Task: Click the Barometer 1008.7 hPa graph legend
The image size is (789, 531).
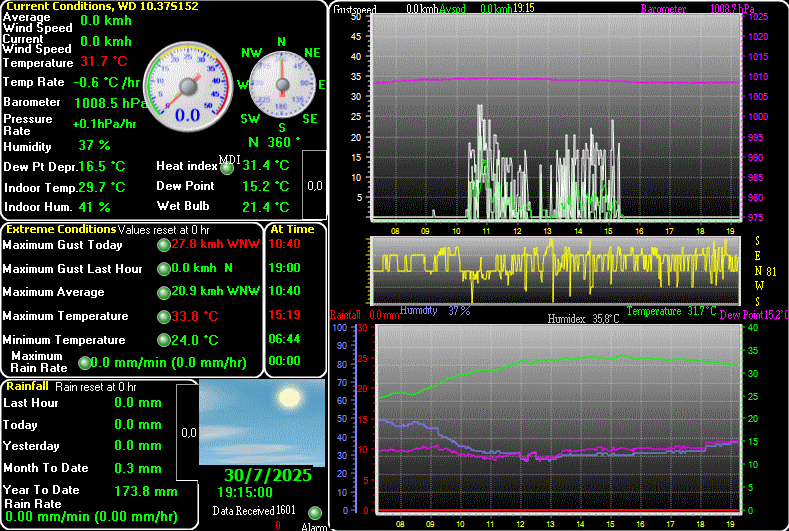Action: (x=698, y=9)
